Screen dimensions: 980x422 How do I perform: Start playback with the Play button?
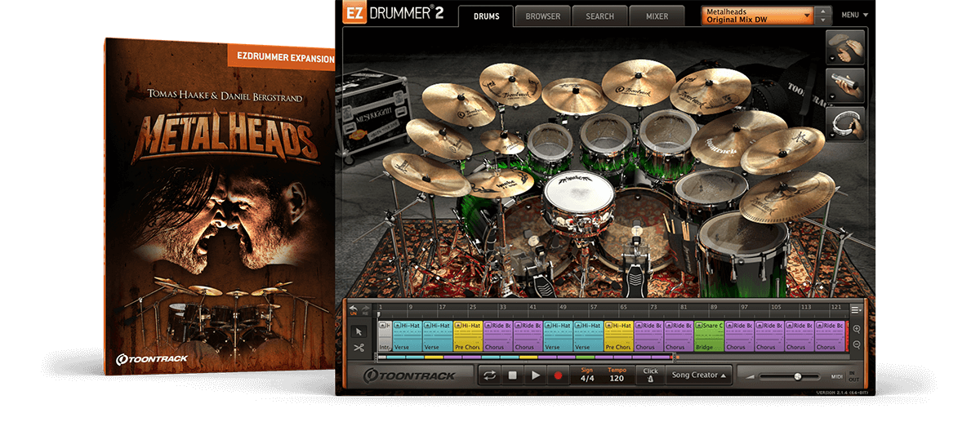(536, 375)
